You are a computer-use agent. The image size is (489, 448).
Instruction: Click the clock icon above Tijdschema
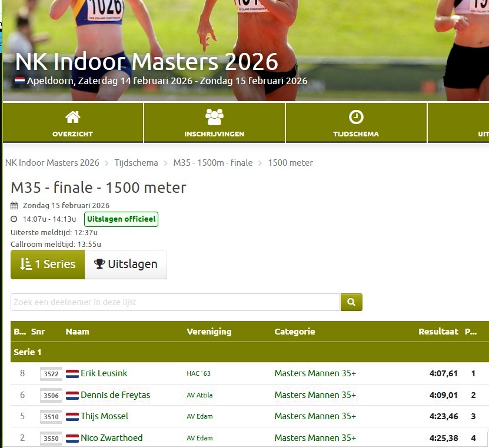coord(356,117)
